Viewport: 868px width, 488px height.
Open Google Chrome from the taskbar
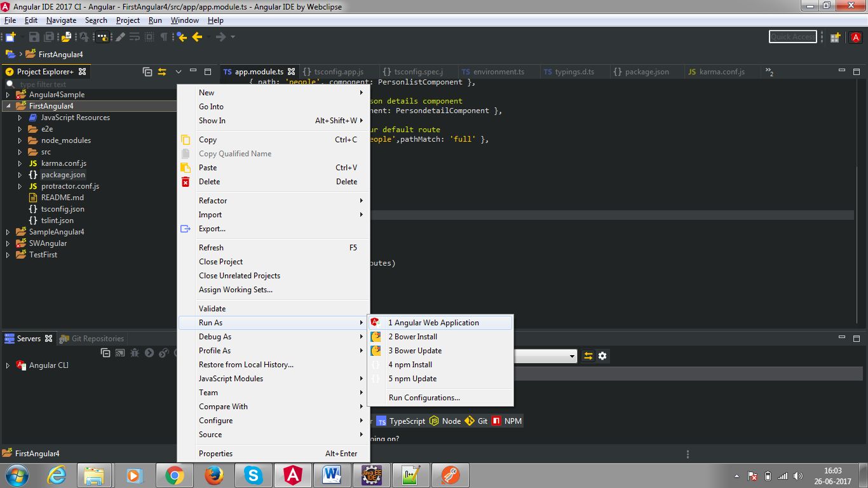pyautogui.click(x=174, y=475)
